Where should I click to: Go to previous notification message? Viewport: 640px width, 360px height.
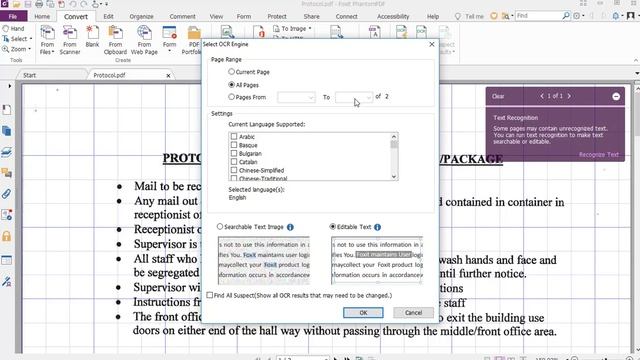pyautogui.click(x=542, y=96)
